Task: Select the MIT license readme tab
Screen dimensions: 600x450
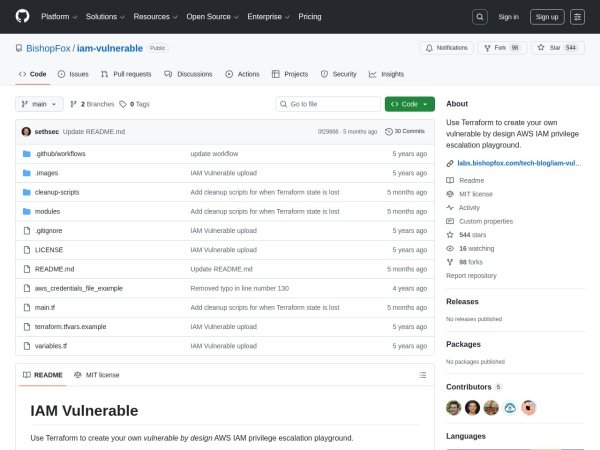Action: [97, 375]
